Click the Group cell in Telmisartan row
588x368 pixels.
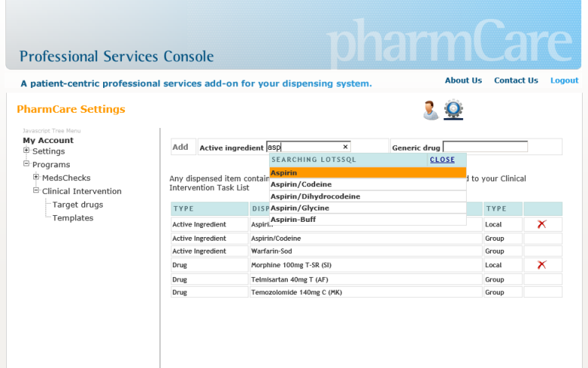tap(503, 279)
